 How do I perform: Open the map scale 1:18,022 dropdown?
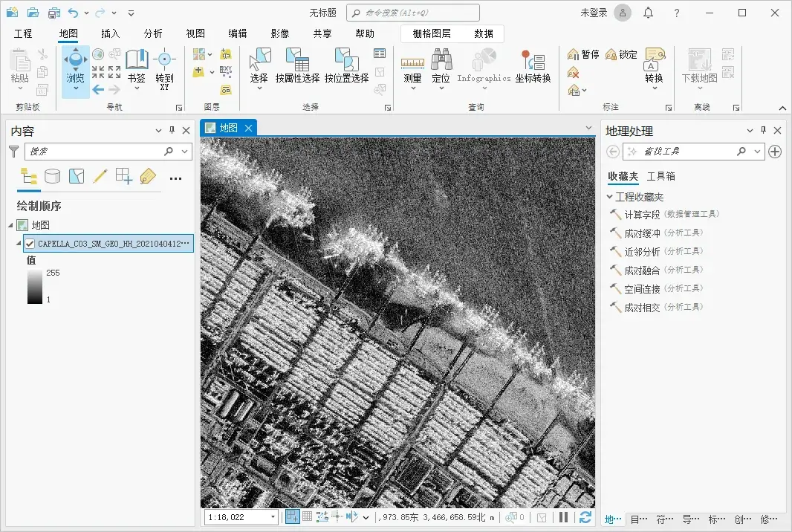click(273, 517)
